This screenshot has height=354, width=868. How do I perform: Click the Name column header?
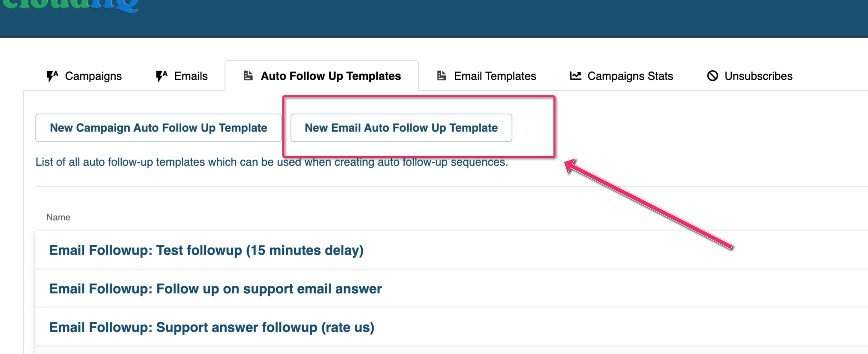tap(58, 217)
